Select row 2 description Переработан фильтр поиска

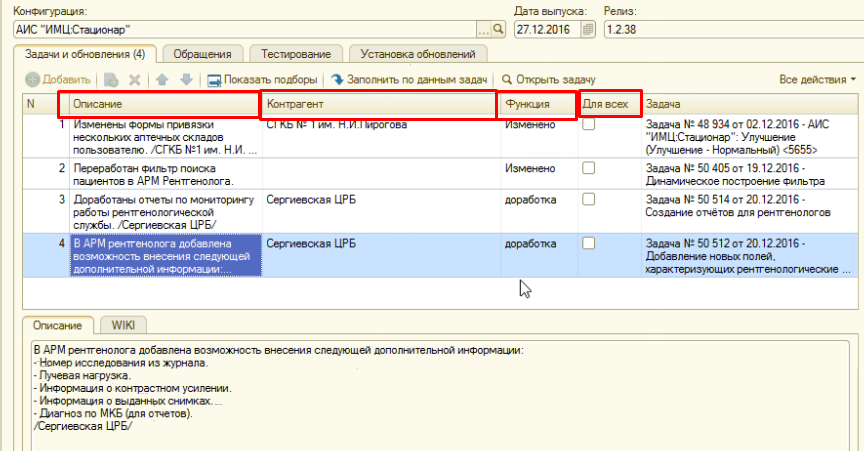(165, 174)
